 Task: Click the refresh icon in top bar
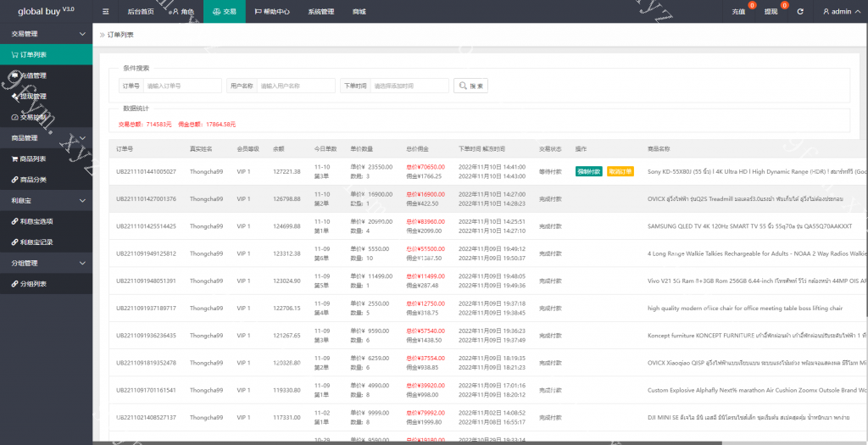(x=800, y=11)
